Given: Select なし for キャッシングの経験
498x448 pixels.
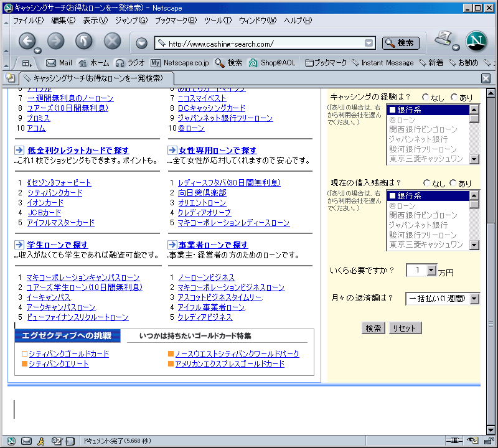Looking at the screenshot, I should (425, 97).
